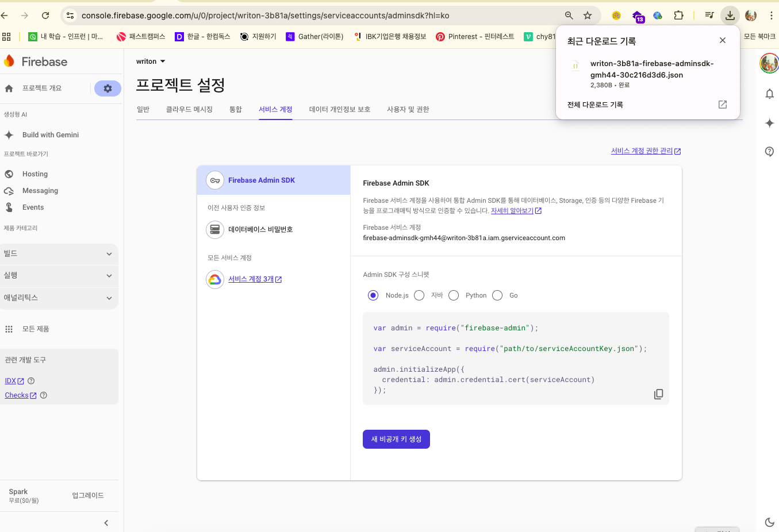This screenshot has width=779, height=532.
Task: Click 새 비공개 키 생성 button
Action: (396, 439)
